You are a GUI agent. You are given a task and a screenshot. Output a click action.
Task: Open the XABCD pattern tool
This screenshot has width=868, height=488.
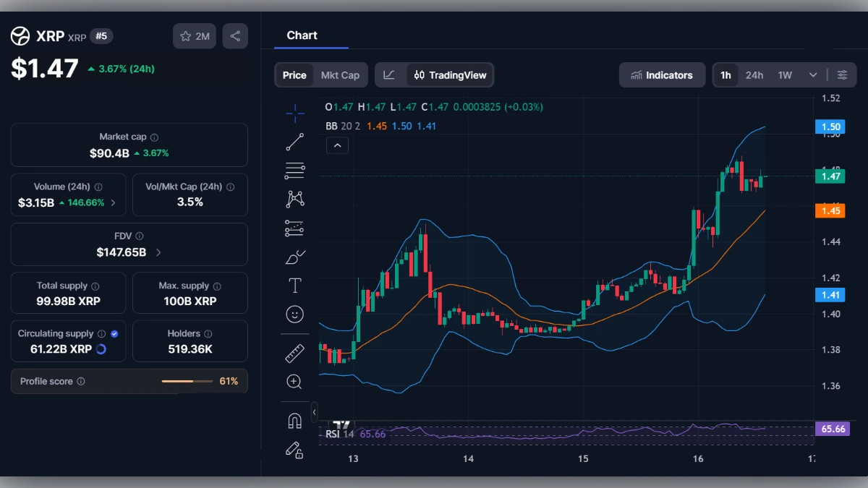coord(295,198)
